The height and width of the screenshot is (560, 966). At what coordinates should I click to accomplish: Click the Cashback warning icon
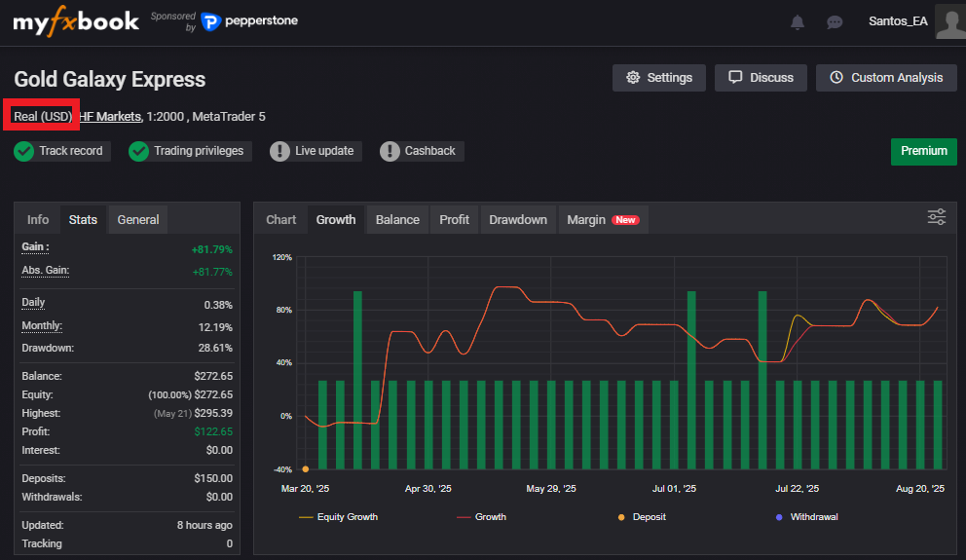[x=390, y=151]
